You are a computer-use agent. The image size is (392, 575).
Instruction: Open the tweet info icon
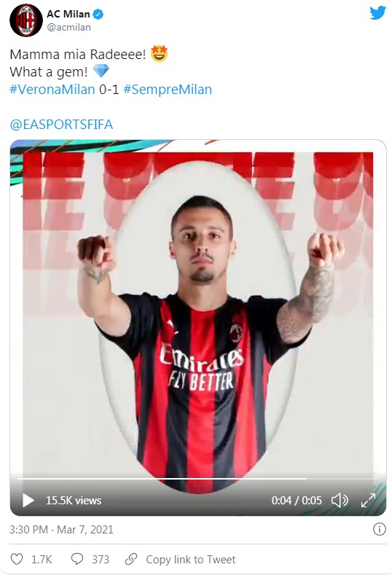(379, 529)
